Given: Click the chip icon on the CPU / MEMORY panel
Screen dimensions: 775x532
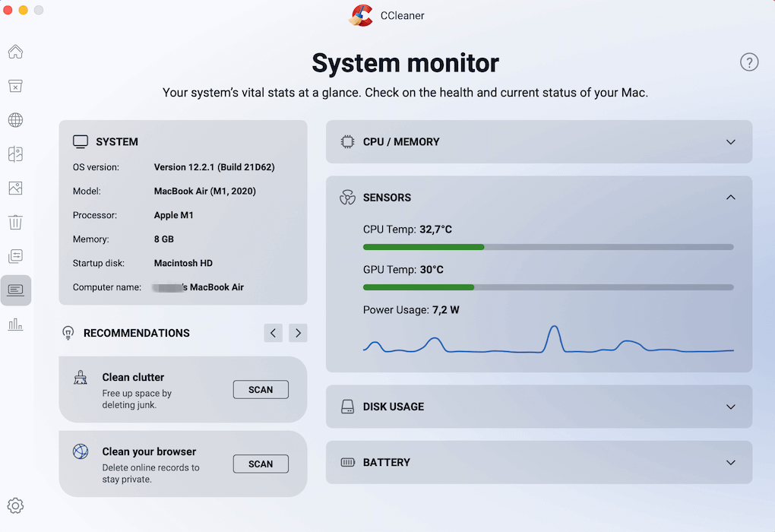Looking at the screenshot, I should point(347,141).
